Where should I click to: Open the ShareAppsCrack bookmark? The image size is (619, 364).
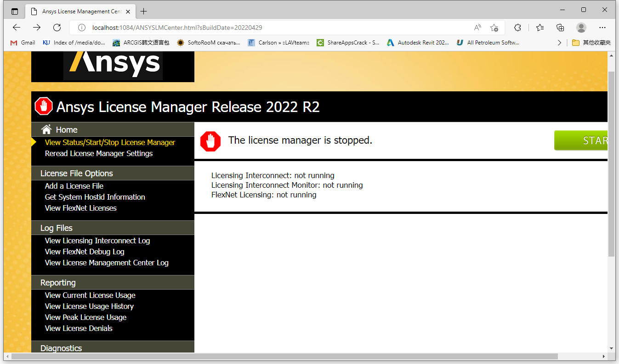pos(348,43)
